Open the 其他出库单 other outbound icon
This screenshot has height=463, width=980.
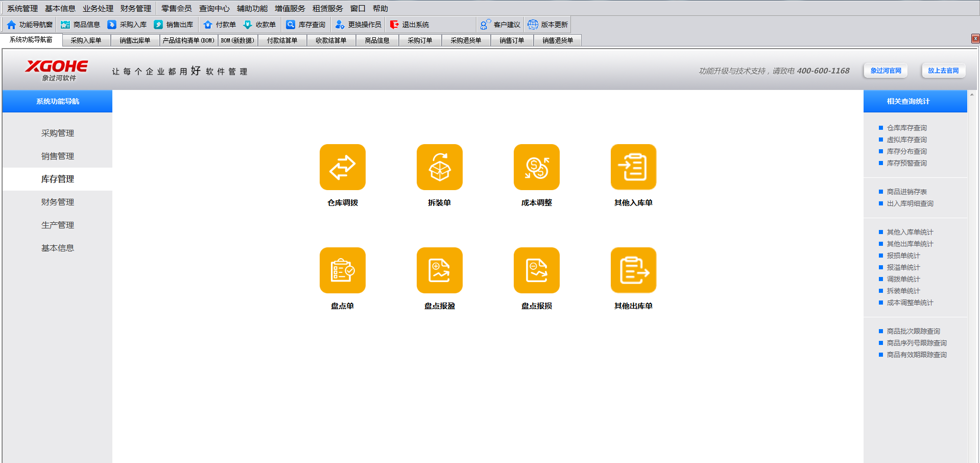click(x=633, y=270)
